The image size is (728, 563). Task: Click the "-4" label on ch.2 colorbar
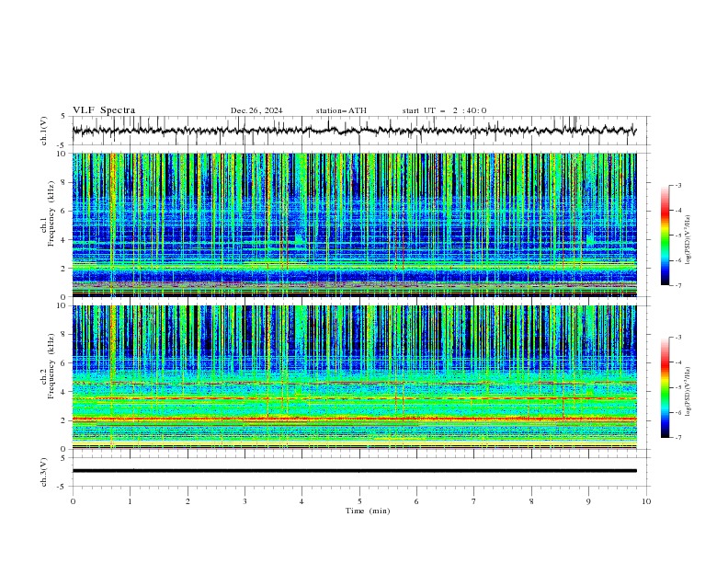point(677,362)
